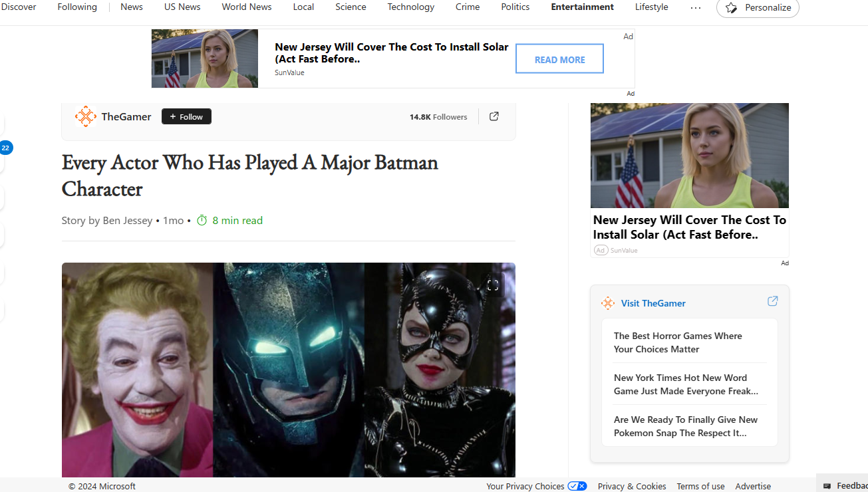
Task: Click the Batman article hero image
Action: point(289,370)
